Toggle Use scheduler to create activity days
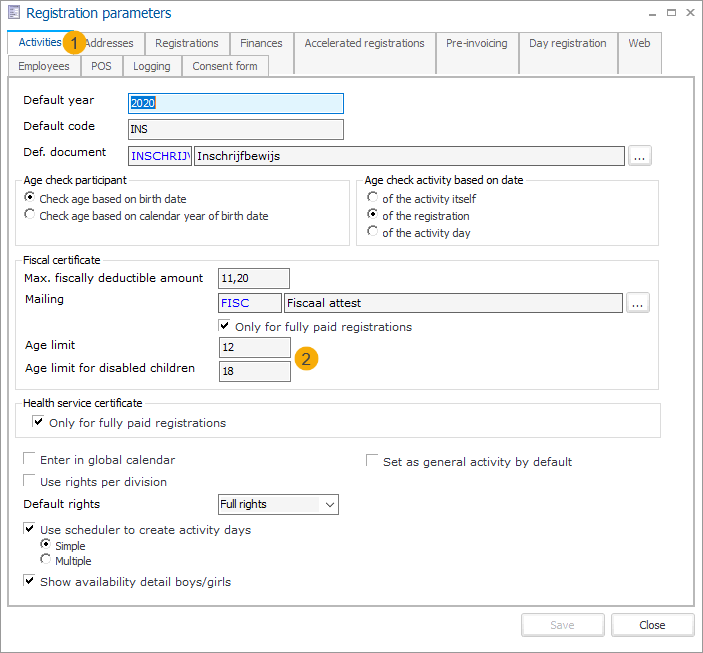The height and width of the screenshot is (653, 703). pos(30,529)
